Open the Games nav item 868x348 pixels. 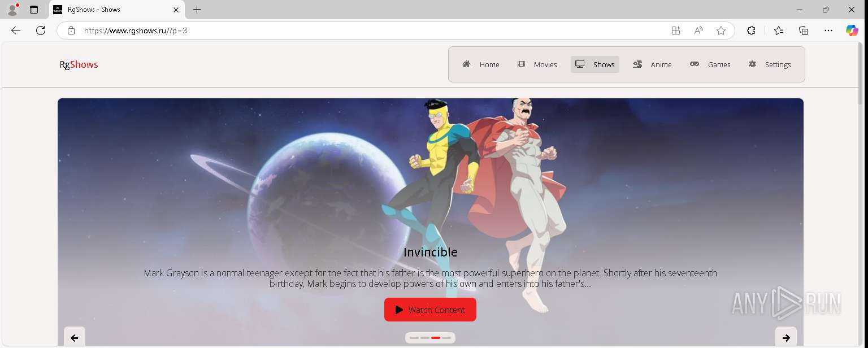click(710, 64)
